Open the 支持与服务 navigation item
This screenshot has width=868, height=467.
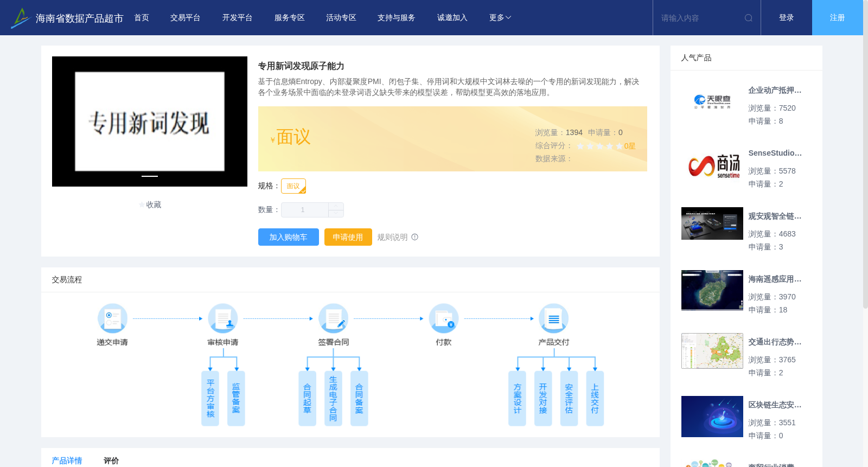click(x=397, y=18)
